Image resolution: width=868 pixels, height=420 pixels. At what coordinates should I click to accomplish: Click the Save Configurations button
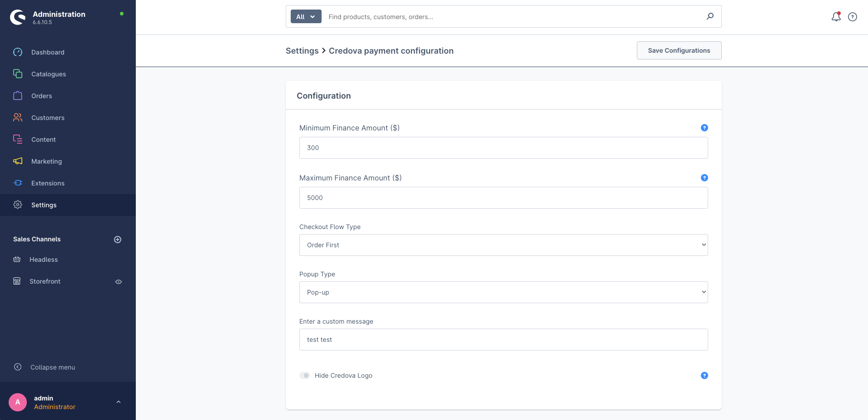679,50
